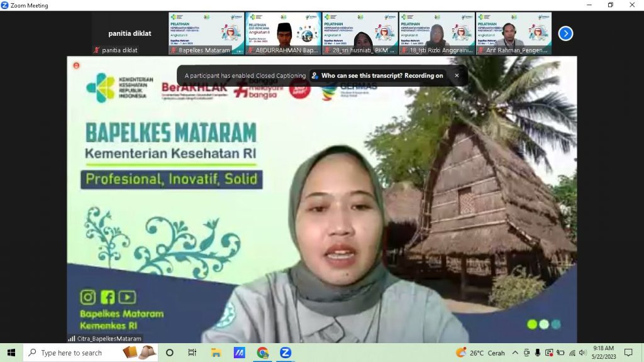Open the clock showing 9:18 AM
The width and height of the screenshot is (644, 362).
coord(604,353)
